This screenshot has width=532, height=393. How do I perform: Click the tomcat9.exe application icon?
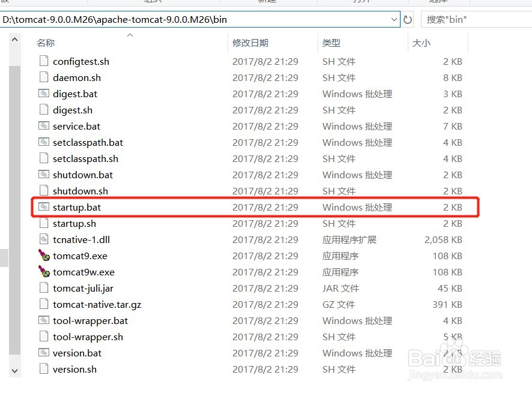[x=44, y=256]
